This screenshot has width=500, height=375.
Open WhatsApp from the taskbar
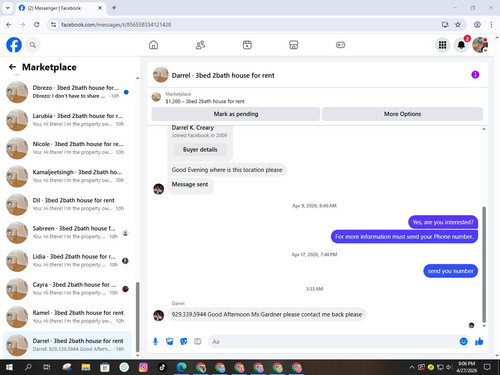124,367
